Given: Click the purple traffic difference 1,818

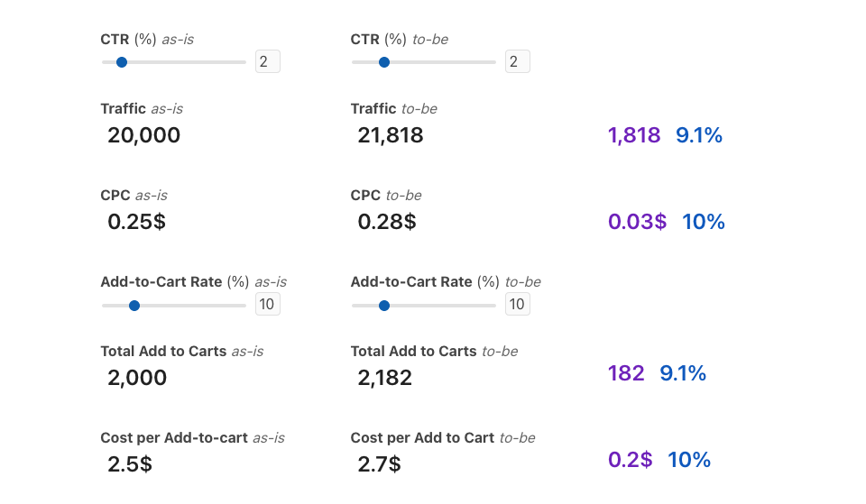Looking at the screenshot, I should click(x=634, y=135).
